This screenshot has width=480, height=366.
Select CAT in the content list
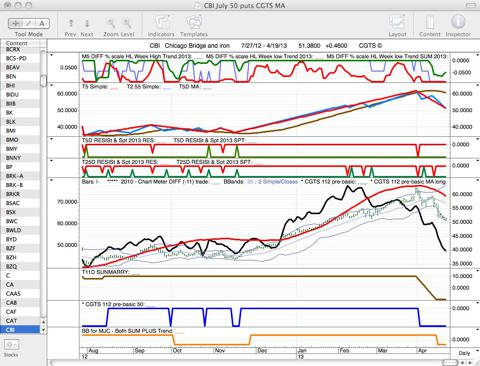[x=11, y=321]
